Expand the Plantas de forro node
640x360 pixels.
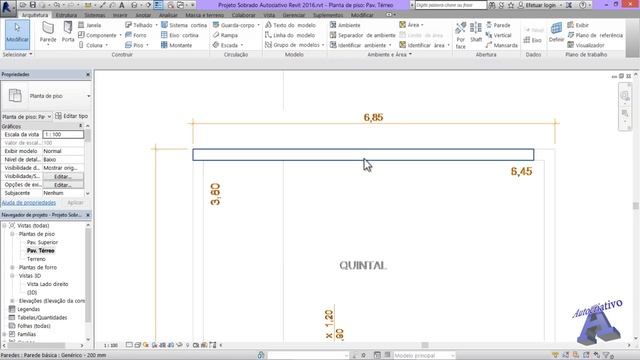pyautogui.click(x=12, y=267)
